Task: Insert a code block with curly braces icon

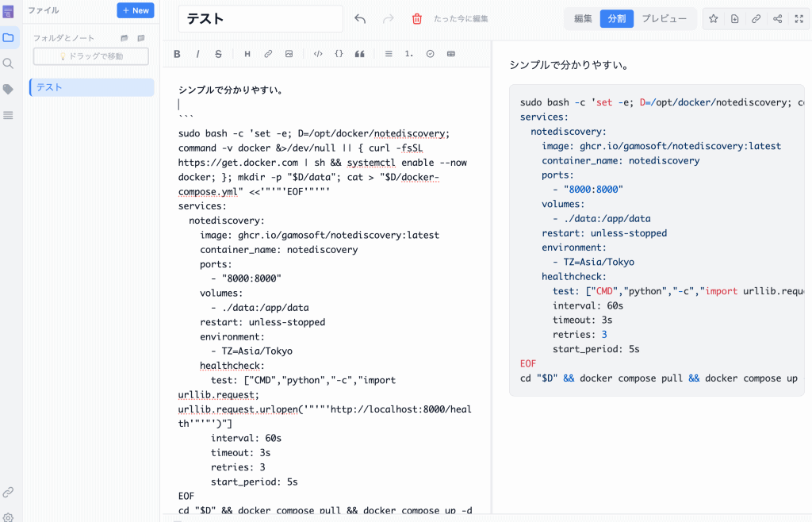Action: click(339, 54)
